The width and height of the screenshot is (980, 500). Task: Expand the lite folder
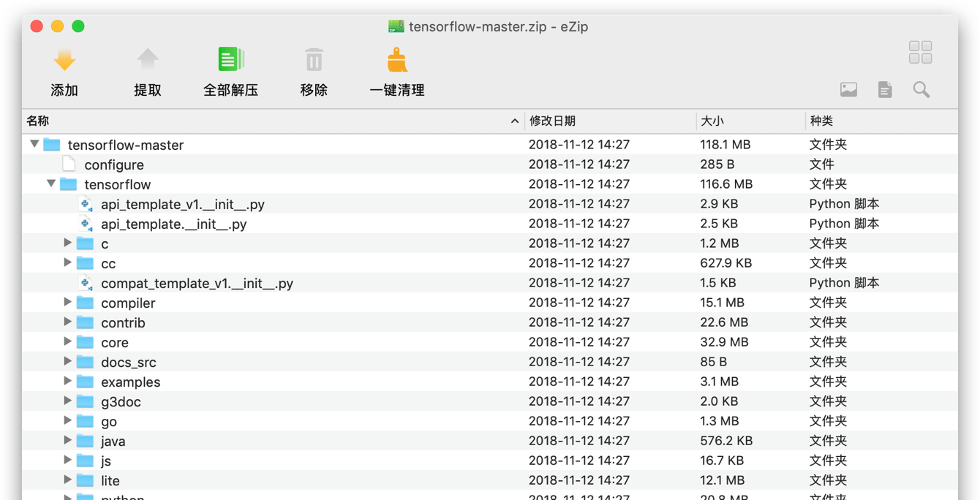67,480
